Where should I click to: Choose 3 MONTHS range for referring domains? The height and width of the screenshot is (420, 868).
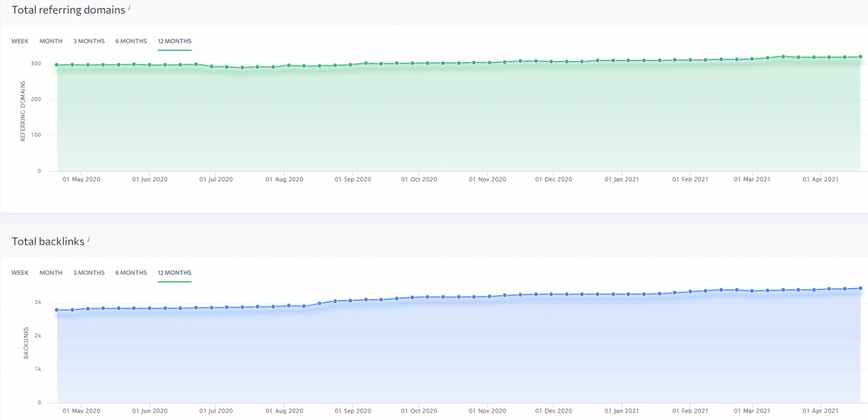coord(89,41)
